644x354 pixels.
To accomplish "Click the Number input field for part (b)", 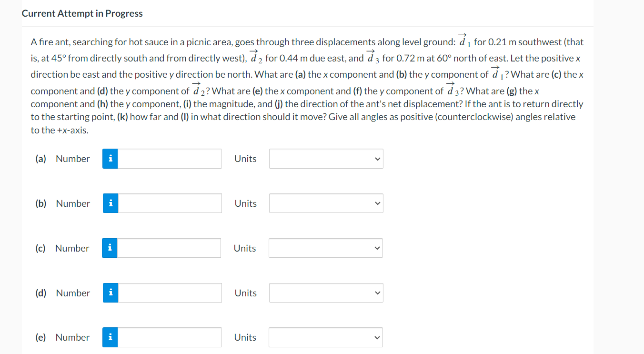I will coord(169,203).
